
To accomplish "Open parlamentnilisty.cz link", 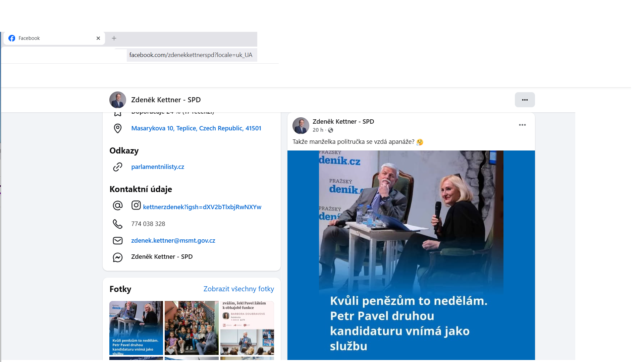I will coord(158,167).
